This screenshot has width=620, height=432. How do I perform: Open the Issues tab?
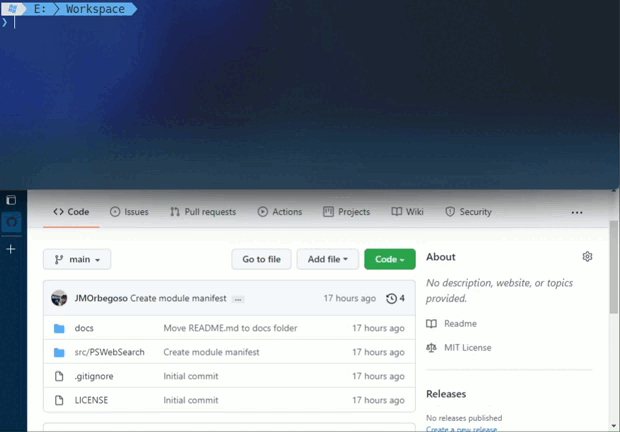click(x=129, y=212)
